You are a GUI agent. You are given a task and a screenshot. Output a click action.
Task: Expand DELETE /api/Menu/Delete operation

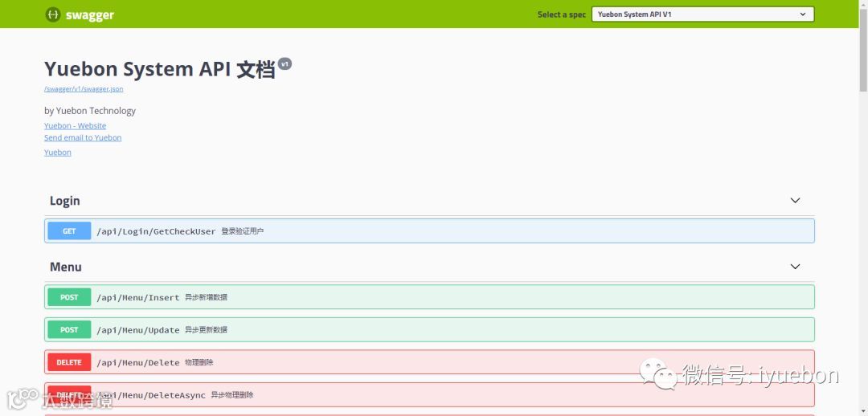pos(429,362)
